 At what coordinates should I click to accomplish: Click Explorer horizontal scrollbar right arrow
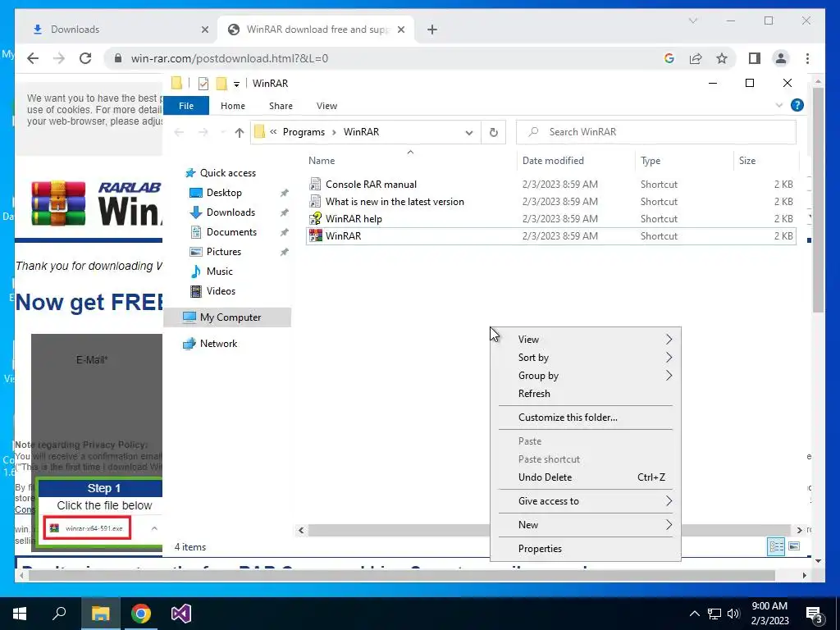tap(799, 530)
